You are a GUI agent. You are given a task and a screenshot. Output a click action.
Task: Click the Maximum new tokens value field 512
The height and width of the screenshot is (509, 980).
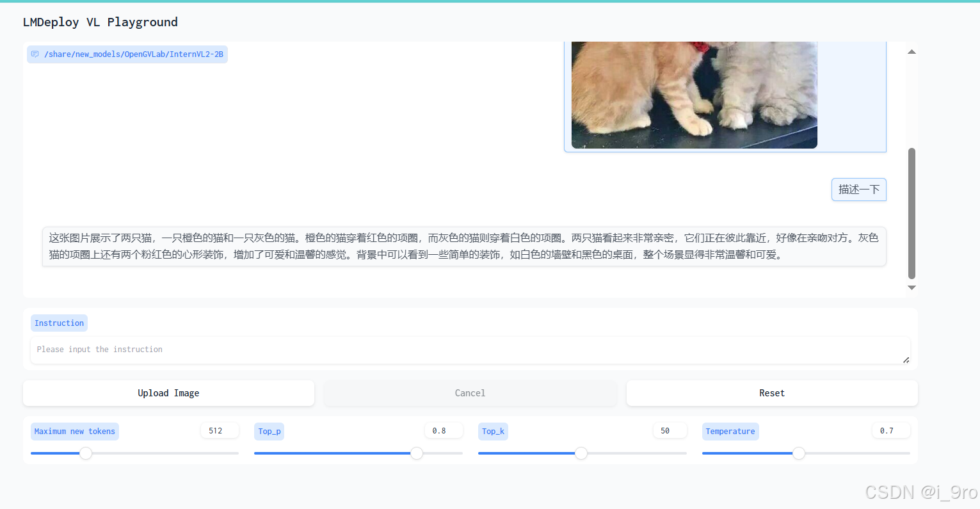[220, 431]
